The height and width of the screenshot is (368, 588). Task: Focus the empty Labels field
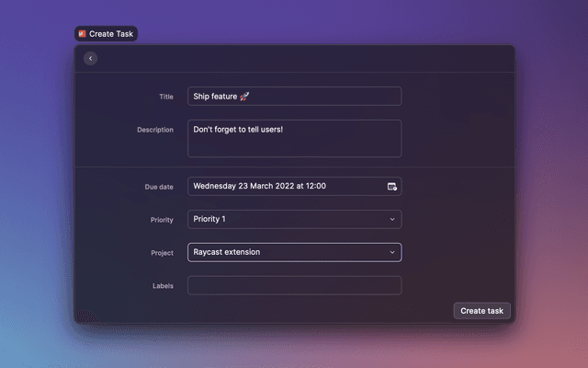pyautogui.click(x=294, y=285)
